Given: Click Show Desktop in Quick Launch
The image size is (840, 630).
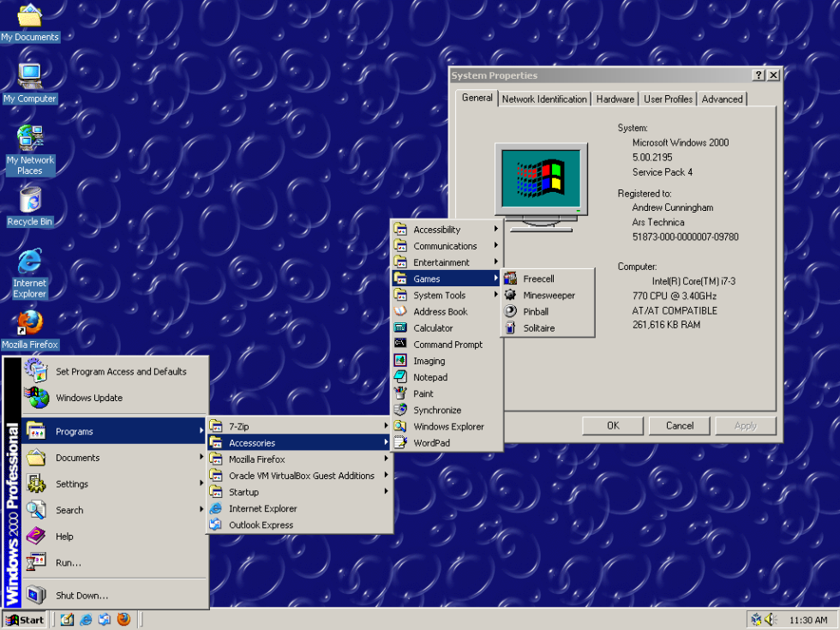Looking at the screenshot, I should (68, 619).
